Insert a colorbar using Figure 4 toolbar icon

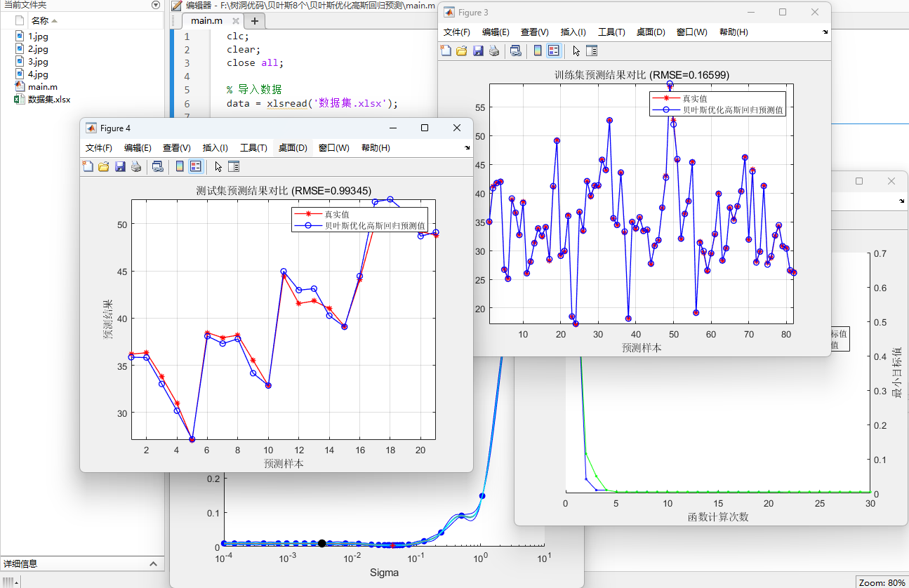(x=180, y=166)
